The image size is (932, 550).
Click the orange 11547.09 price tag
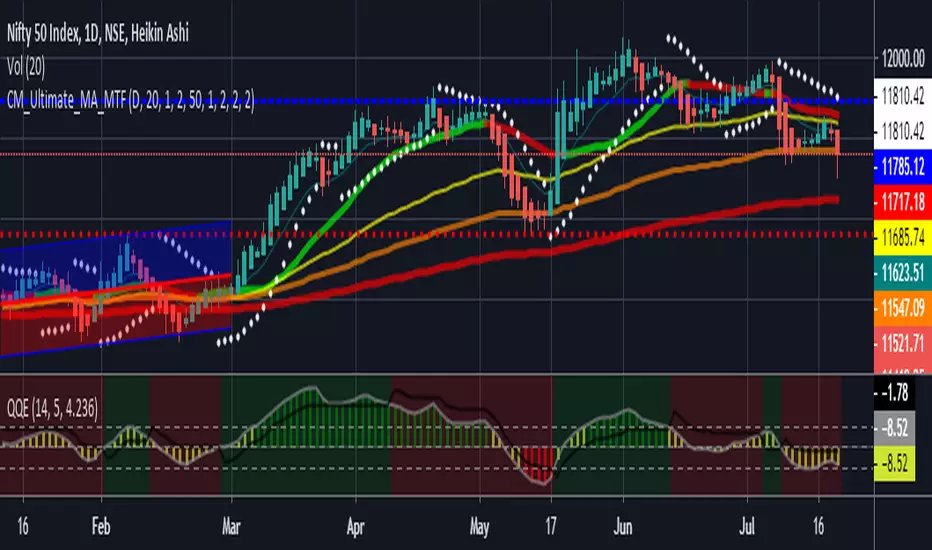(903, 307)
